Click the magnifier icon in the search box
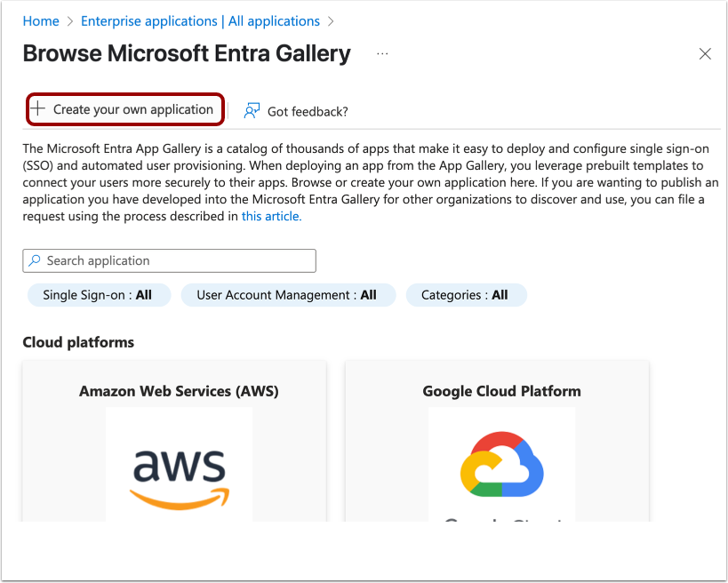The height and width of the screenshot is (583, 728). (x=33, y=260)
